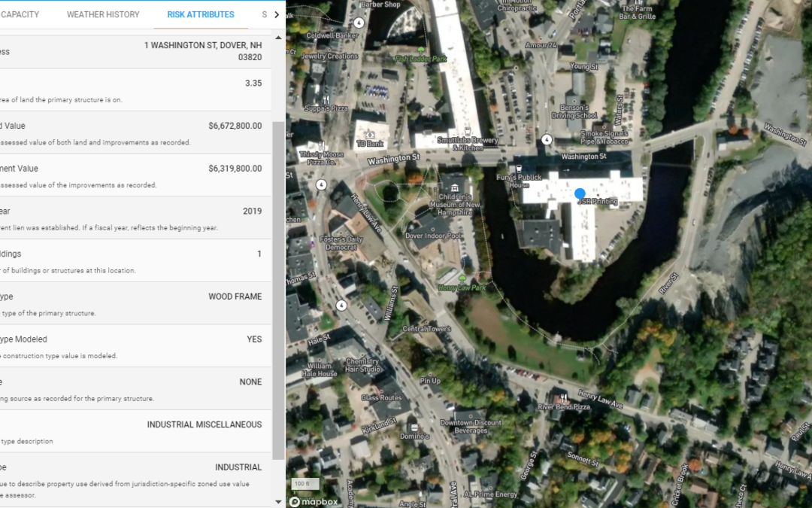The image size is (812, 508).
Task: Click the Fish Ladder Park tree icon
Action: tap(420, 50)
